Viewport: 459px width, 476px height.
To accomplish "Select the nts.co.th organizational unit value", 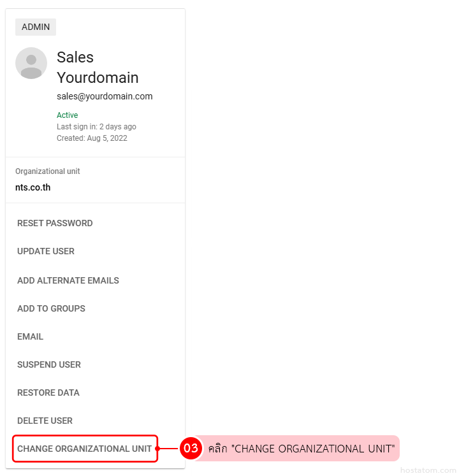I will pyautogui.click(x=33, y=188).
